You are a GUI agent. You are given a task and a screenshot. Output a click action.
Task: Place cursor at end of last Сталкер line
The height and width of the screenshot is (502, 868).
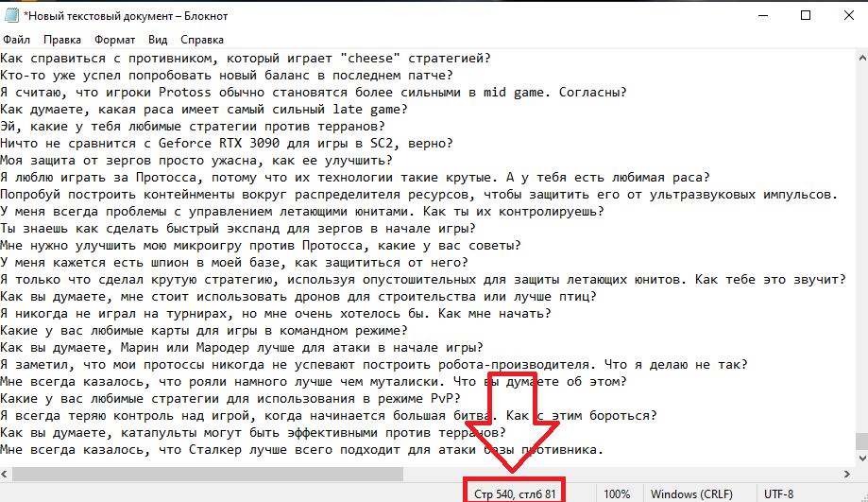(604, 450)
